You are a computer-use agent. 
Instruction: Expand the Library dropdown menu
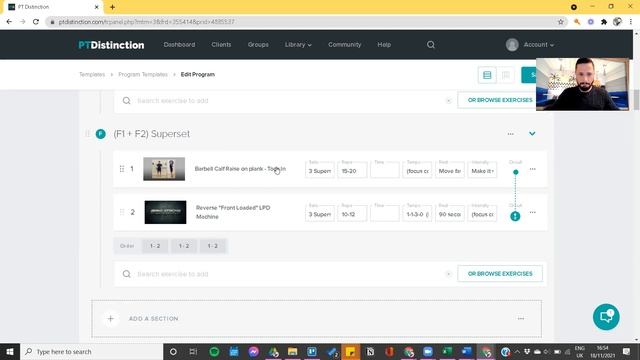point(298,45)
